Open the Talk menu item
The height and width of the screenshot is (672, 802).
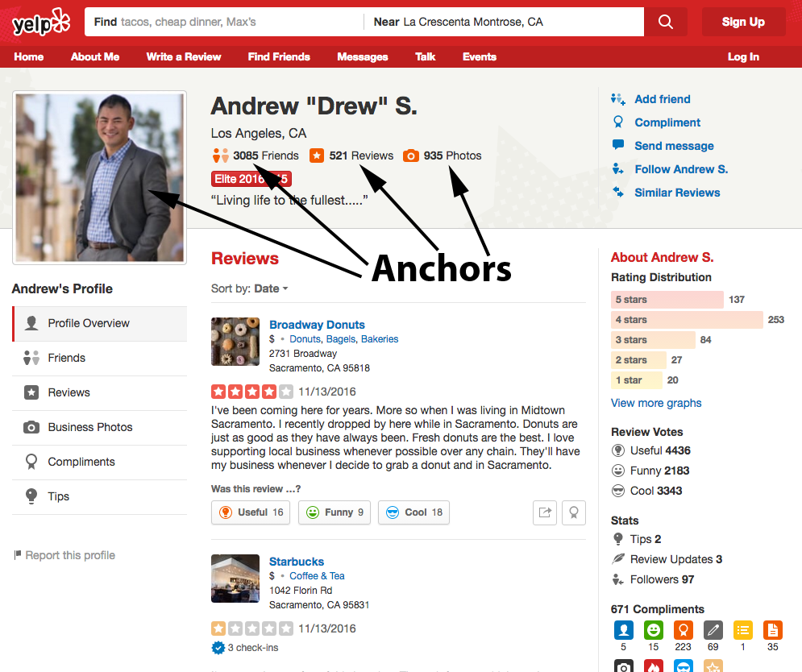pyautogui.click(x=426, y=56)
